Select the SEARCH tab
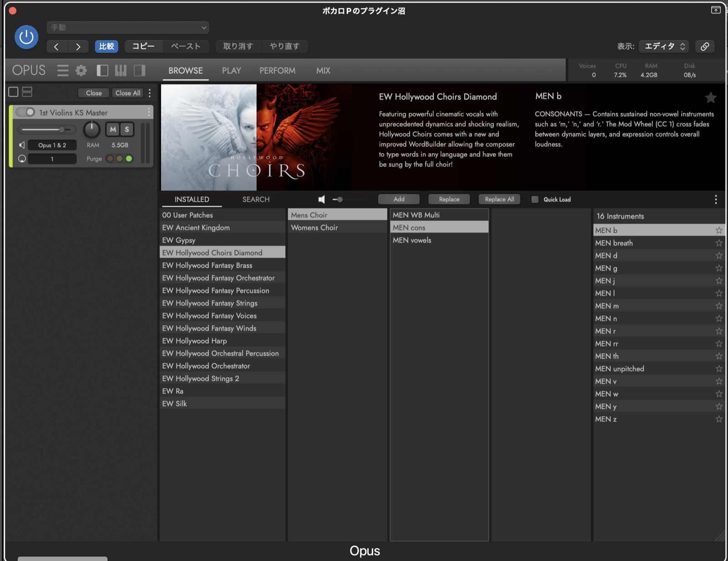The height and width of the screenshot is (561, 728). (256, 199)
